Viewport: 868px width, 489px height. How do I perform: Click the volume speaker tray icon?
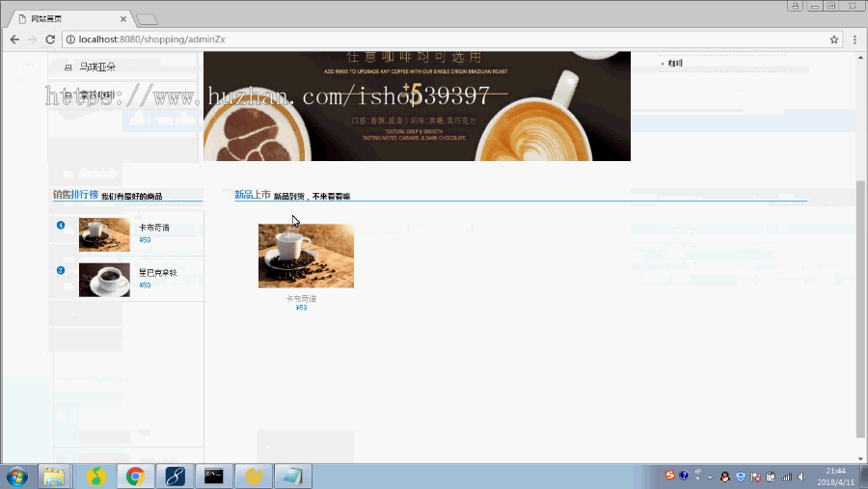tap(802, 476)
